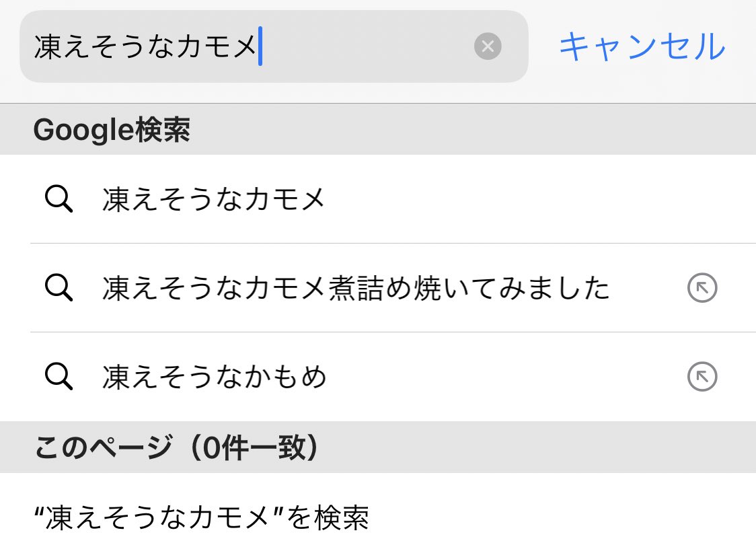Insert suggestion text using the diagonal arrow icon
The image size is (756, 547).
click(702, 288)
